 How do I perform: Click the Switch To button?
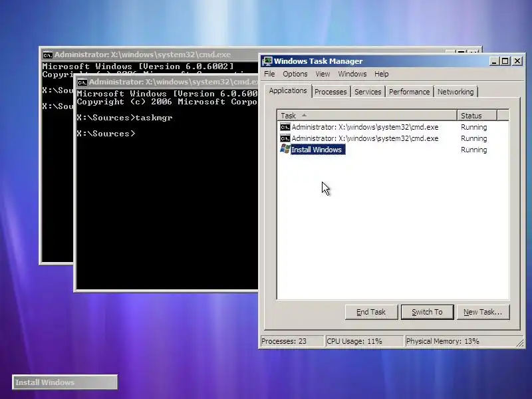(427, 312)
